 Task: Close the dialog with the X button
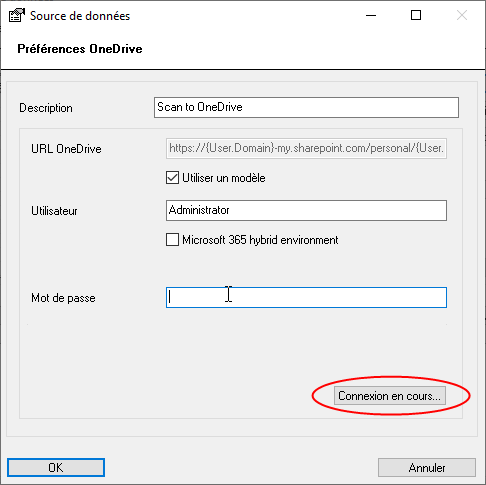click(x=462, y=15)
